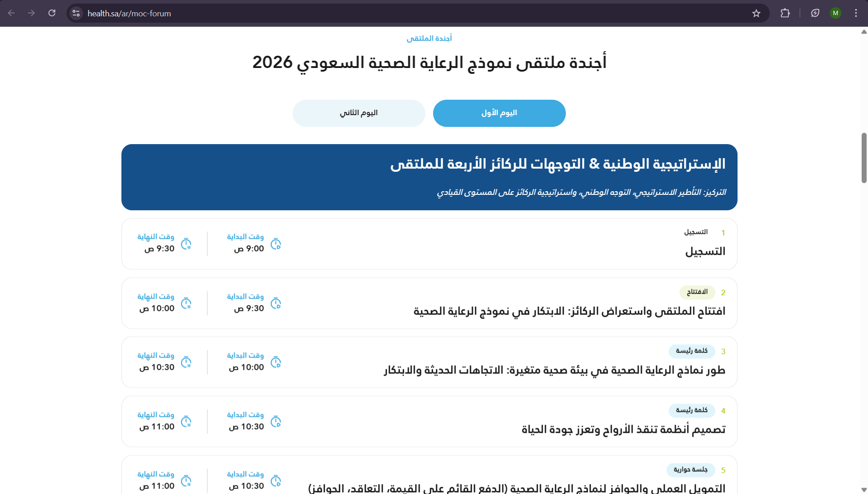Open the Chrome three-dot menu
This screenshot has height=494, width=868.
click(x=856, y=13)
